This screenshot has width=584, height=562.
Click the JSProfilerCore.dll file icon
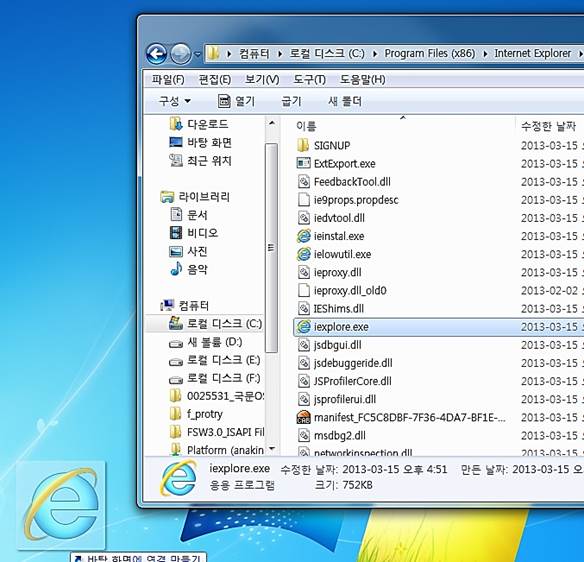[x=304, y=381]
